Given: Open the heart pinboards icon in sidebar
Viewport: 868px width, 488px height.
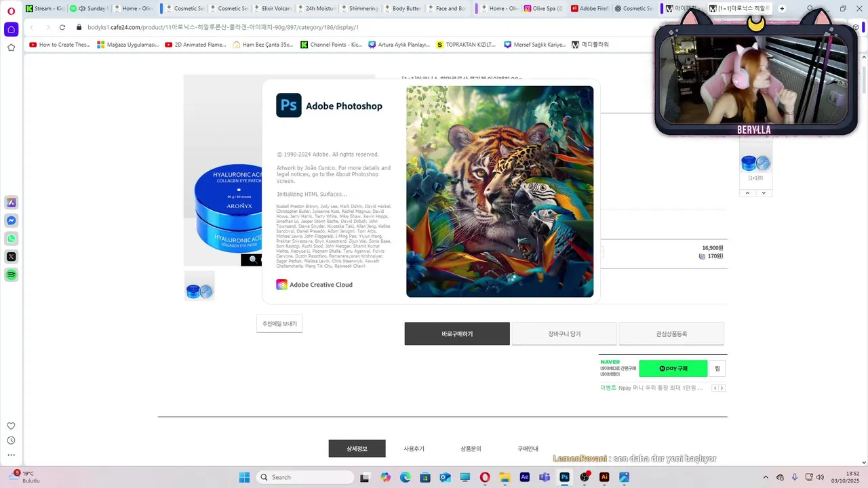Looking at the screenshot, I should pos(11,426).
